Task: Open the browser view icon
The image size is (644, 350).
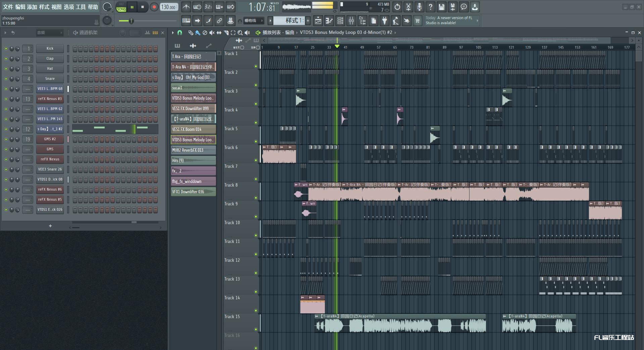Action: (362, 21)
